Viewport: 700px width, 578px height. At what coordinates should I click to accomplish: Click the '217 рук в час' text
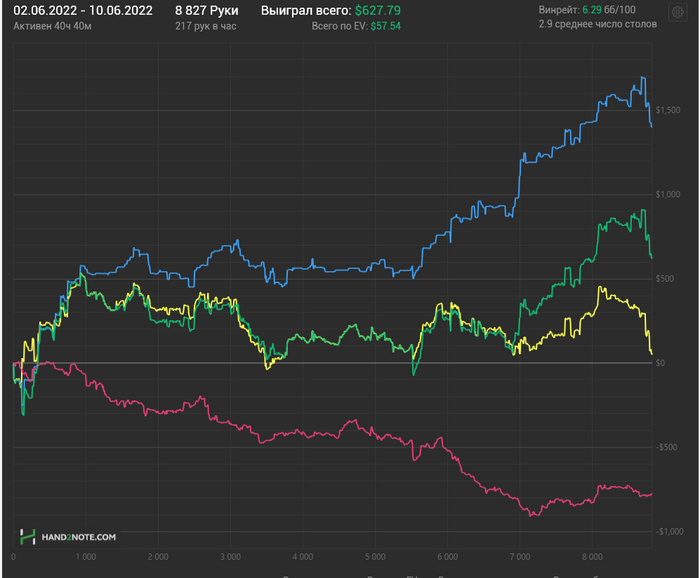click(206, 26)
